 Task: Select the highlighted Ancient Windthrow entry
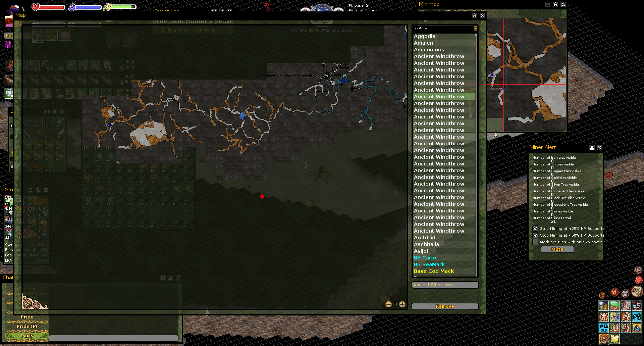click(x=443, y=97)
